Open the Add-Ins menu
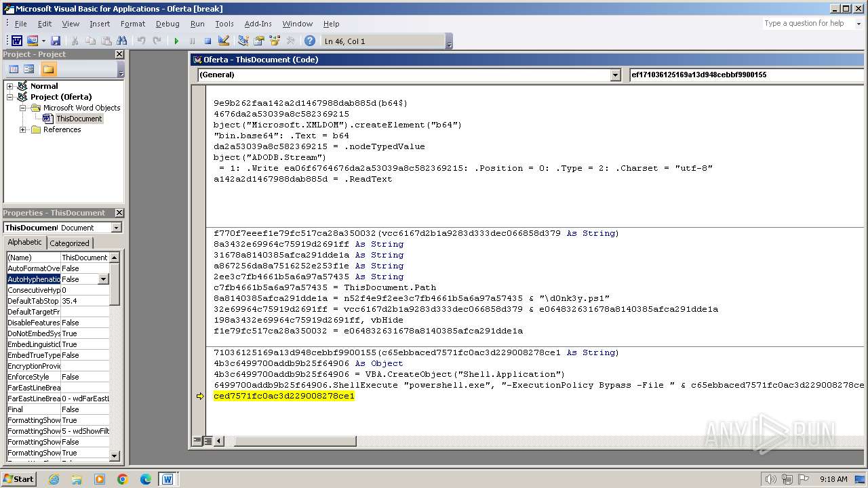Screen dimensions: 868x488 coord(258,24)
